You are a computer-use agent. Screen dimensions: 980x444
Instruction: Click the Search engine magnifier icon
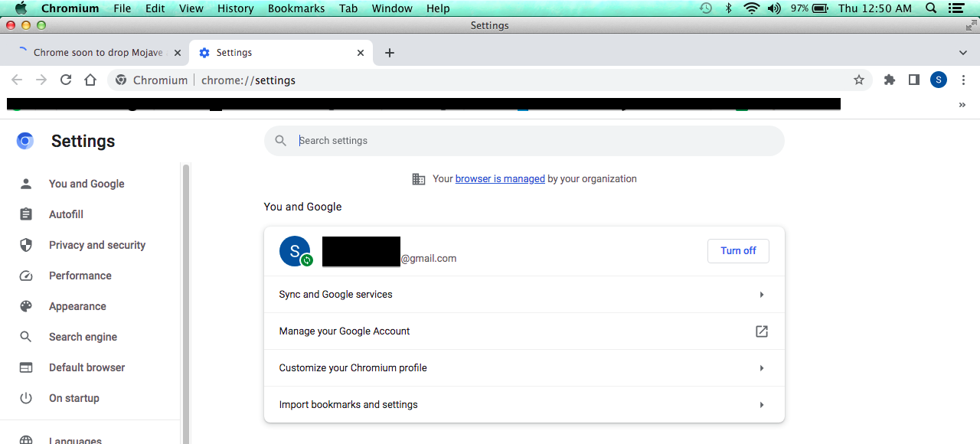(26, 337)
